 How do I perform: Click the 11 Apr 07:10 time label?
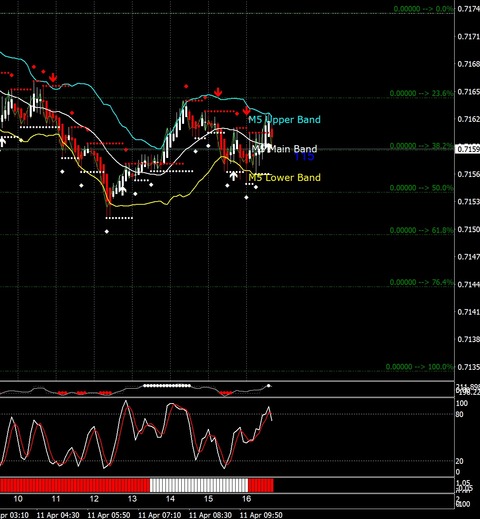[159, 515]
